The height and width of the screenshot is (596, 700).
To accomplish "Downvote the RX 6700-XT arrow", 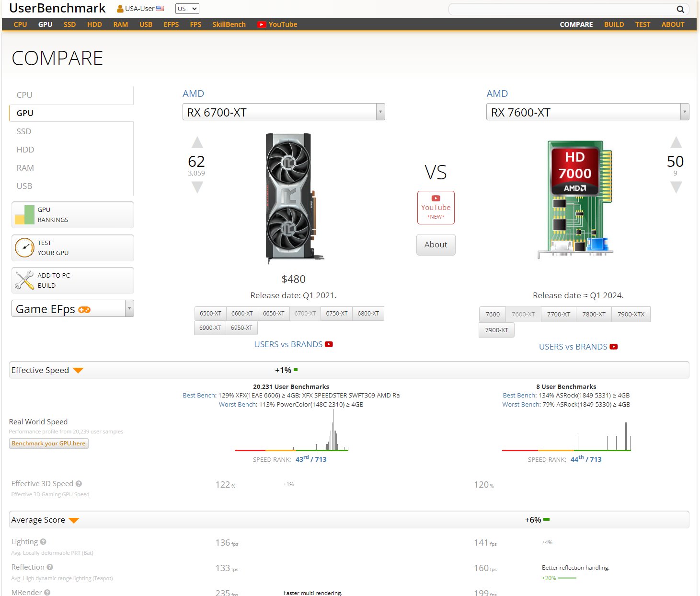I will [197, 187].
